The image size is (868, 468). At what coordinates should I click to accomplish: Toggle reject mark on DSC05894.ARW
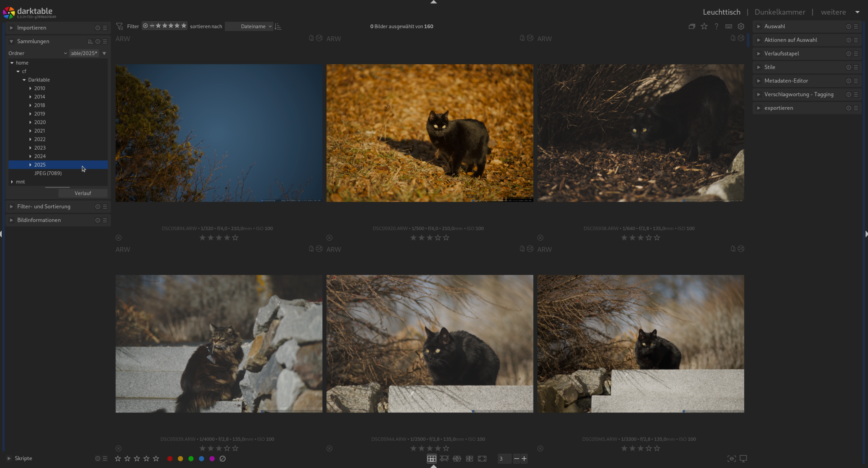tap(118, 238)
